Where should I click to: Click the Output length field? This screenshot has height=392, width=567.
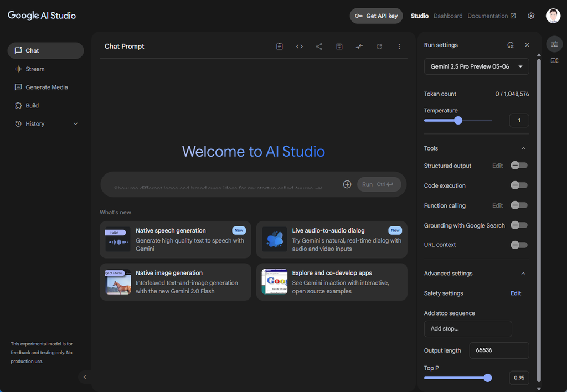(x=499, y=350)
